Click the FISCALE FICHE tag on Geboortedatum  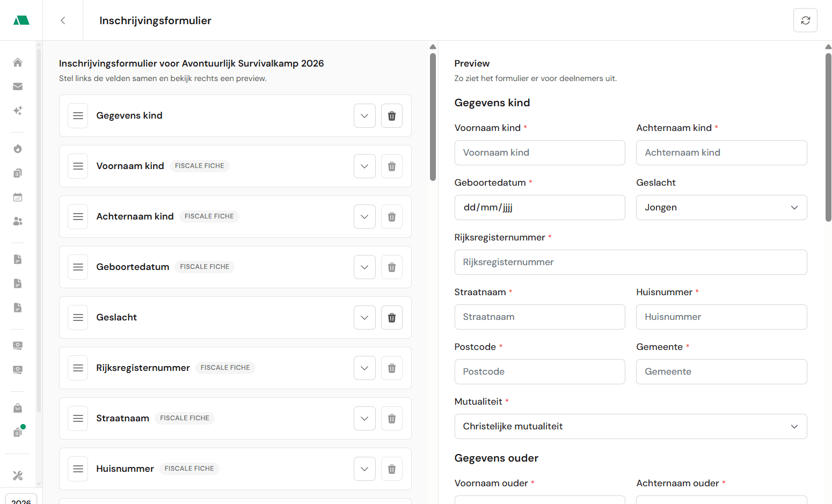[205, 267]
